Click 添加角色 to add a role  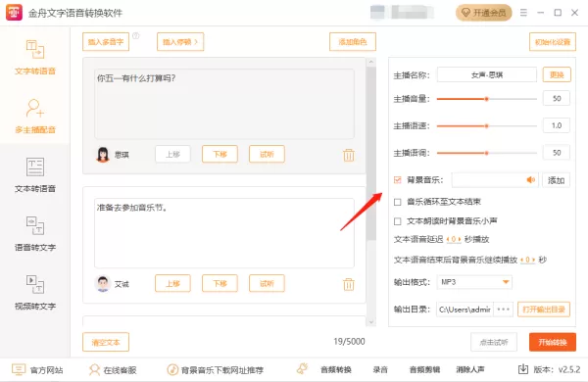[x=353, y=41]
